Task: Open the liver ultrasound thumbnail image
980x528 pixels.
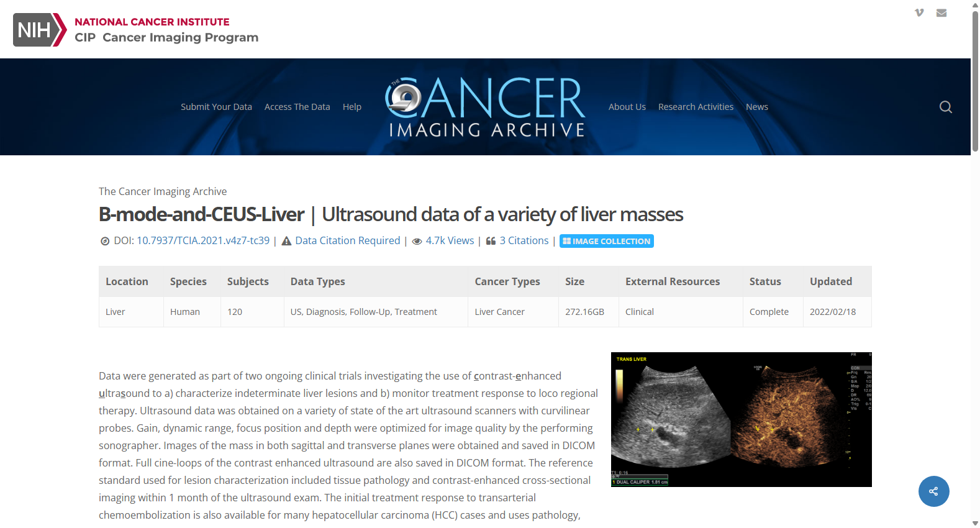Action: tap(742, 419)
